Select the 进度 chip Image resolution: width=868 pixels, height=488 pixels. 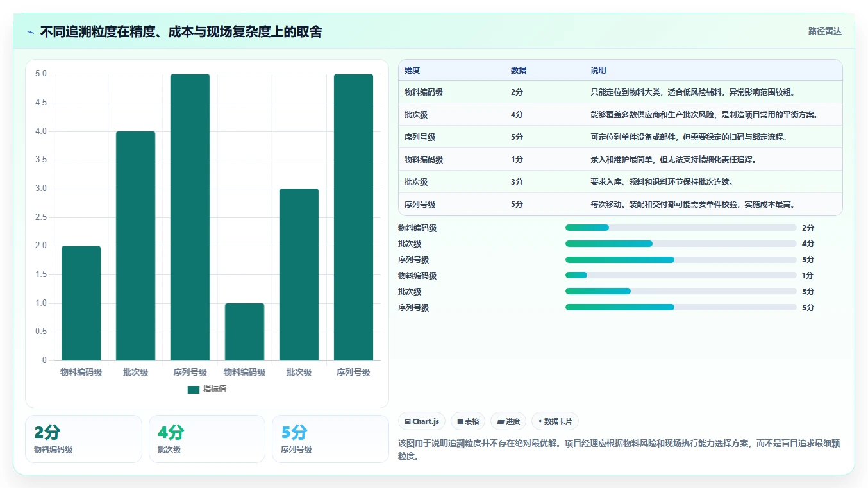508,421
